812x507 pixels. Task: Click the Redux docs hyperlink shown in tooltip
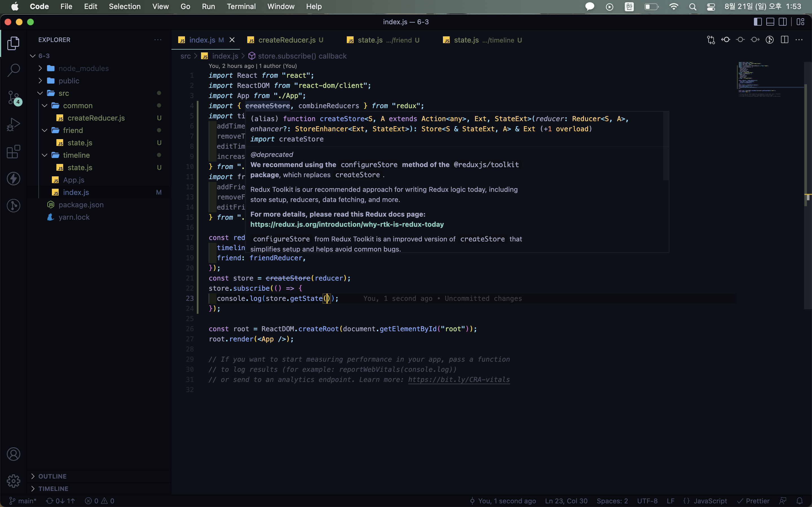(x=347, y=224)
